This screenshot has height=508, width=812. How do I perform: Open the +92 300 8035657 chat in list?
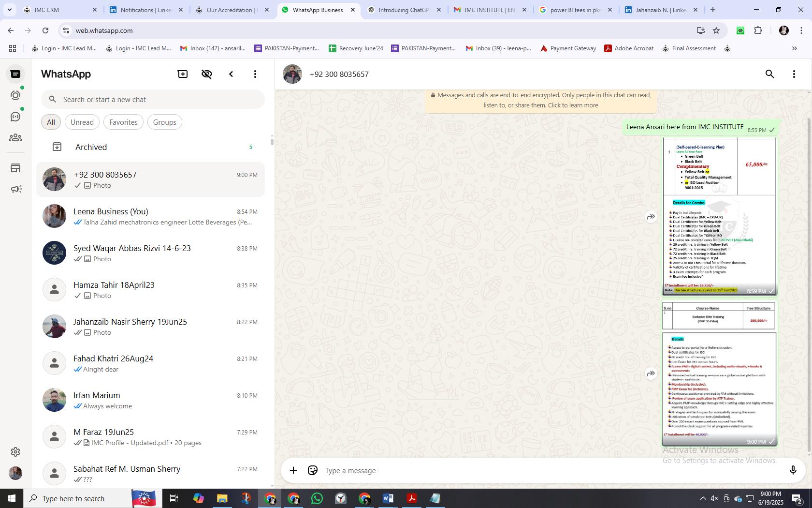point(150,179)
